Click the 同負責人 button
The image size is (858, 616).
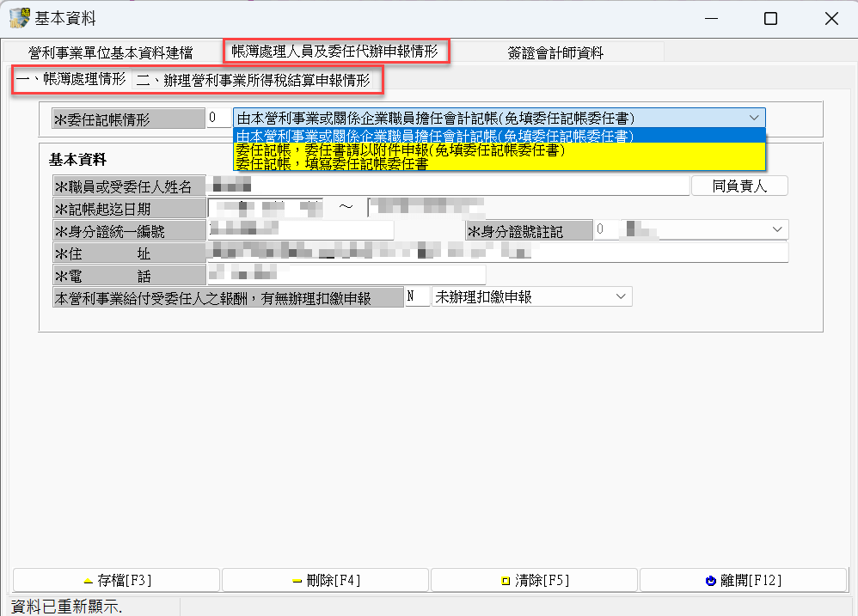point(740,186)
